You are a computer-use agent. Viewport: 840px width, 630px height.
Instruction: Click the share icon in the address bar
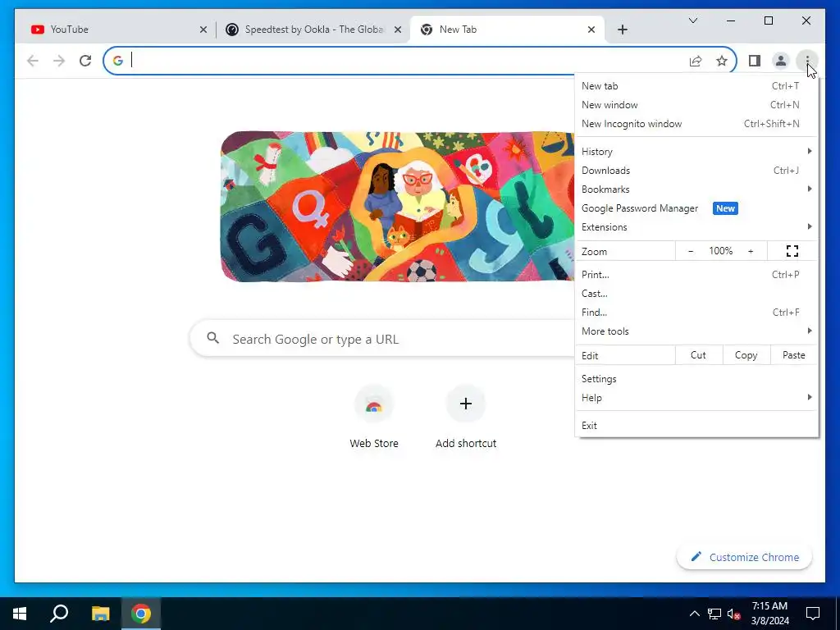click(x=696, y=61)
